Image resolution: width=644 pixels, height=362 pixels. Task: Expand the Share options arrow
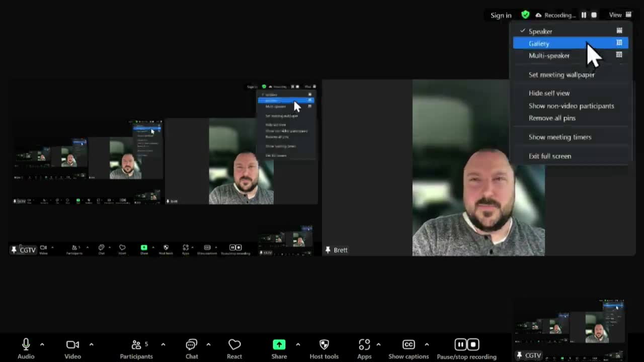pyautogui.click(x=298, y=344)
